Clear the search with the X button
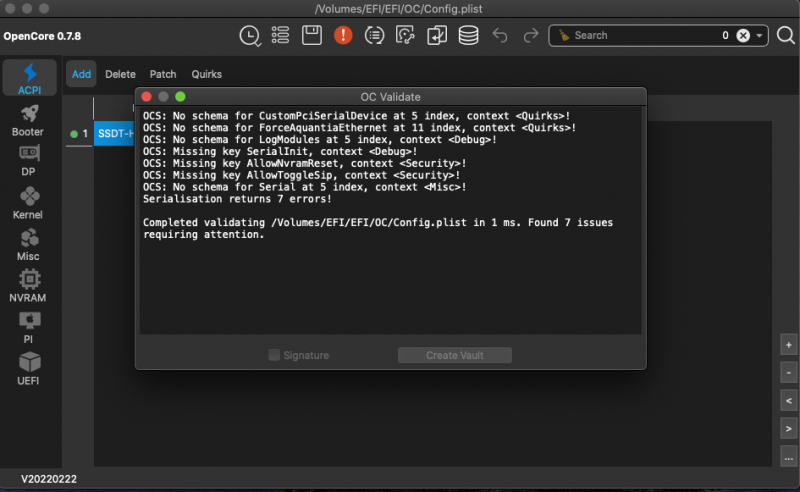Viewport: 800px width, 492px height. pyautogui.click(x=743, y=35)
